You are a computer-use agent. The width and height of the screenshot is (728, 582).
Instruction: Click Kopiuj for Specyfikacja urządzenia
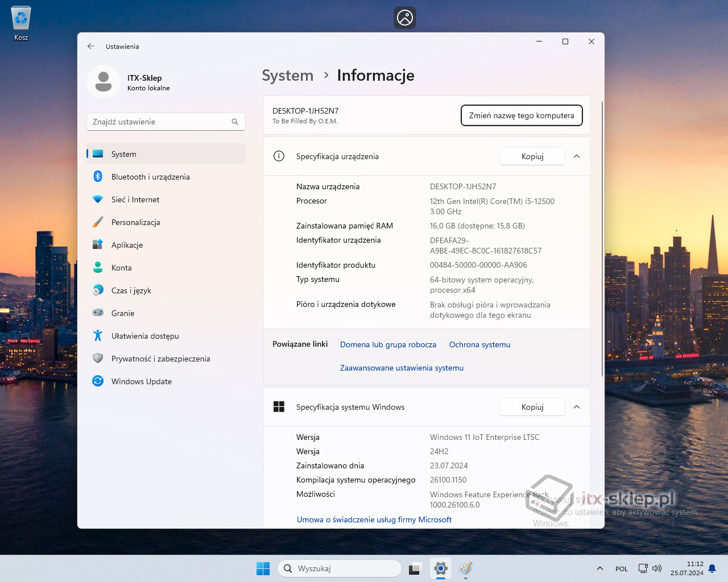click(532, 156)
